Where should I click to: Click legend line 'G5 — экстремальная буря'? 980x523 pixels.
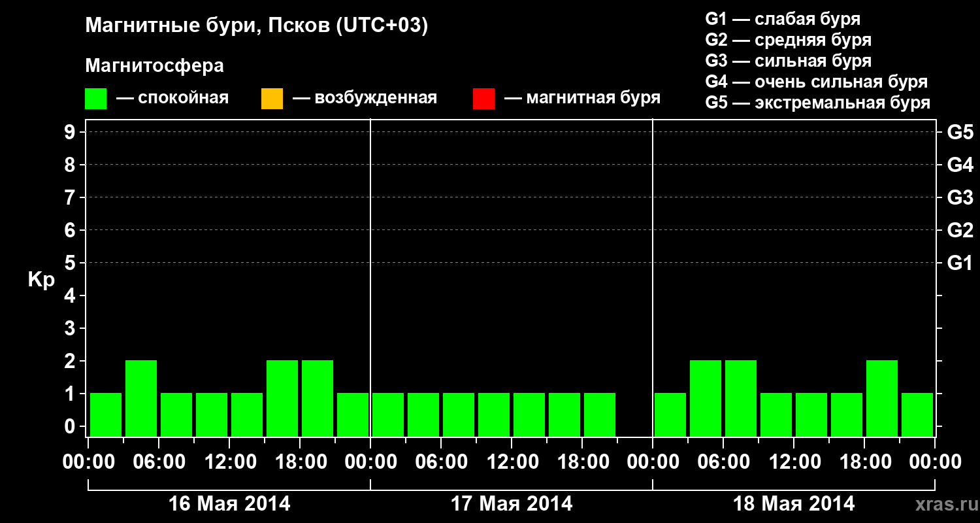pyautogui.click(x=818, y=103)
